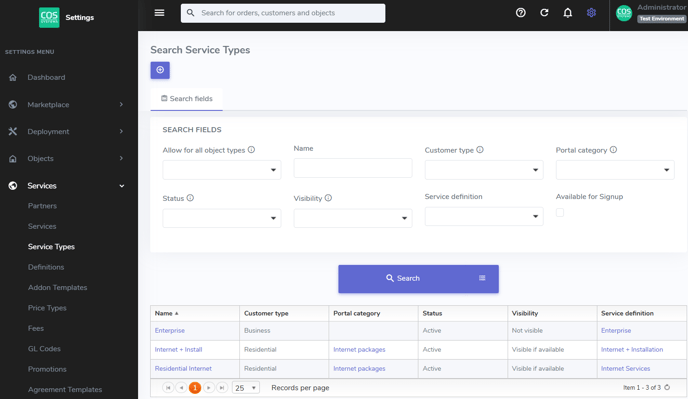
Task: Open Agreement Templates menu item
Action: click(x=65, y=389)
